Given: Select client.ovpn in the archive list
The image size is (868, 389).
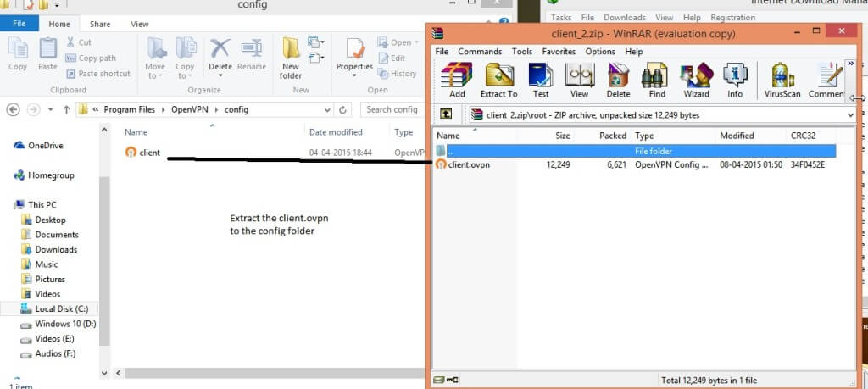Looking at the screenshot, I should tap(469, 164).
